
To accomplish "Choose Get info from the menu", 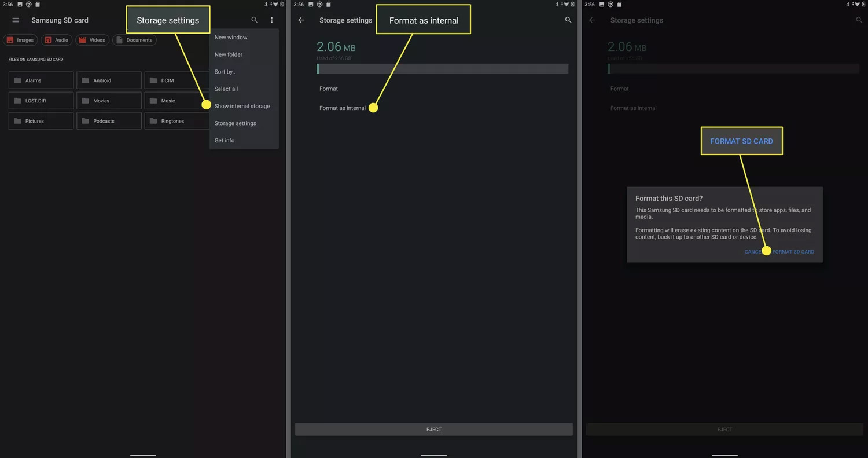I will coord(225,140).
